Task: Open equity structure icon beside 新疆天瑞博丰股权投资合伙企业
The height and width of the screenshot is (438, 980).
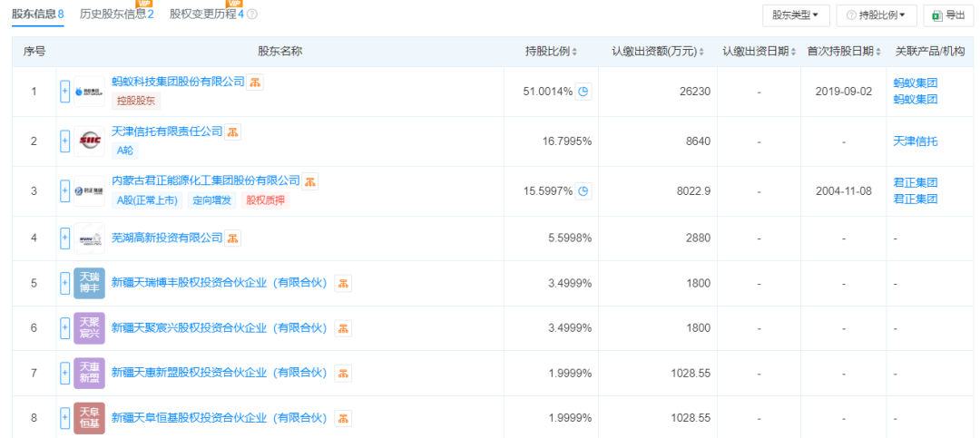Action: click(342, 283)
